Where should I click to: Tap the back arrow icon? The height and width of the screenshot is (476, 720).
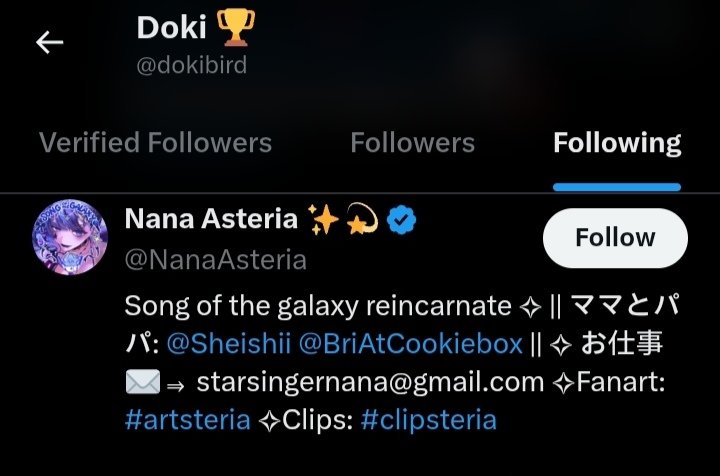click(50, 42)
